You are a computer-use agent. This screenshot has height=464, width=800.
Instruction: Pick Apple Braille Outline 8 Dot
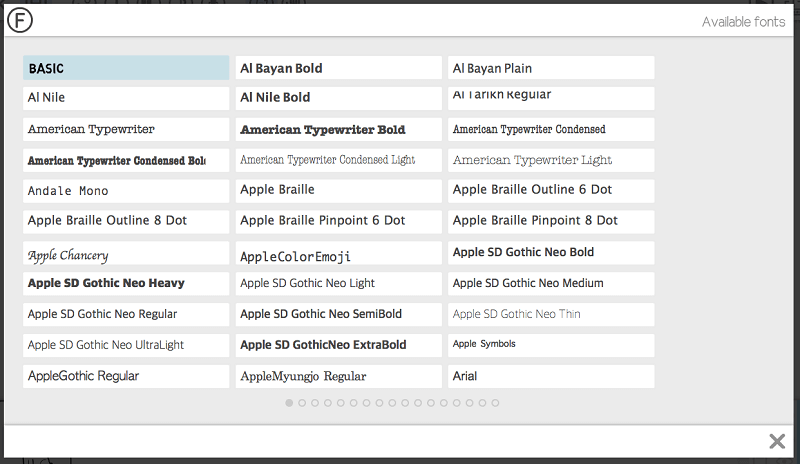[x=126, y=222]
